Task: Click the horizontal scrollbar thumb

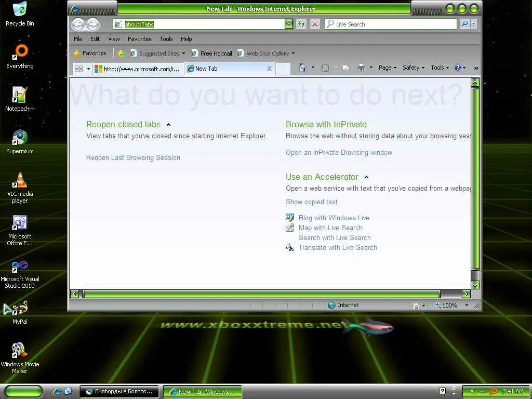Action: click(x=261, y=294)
